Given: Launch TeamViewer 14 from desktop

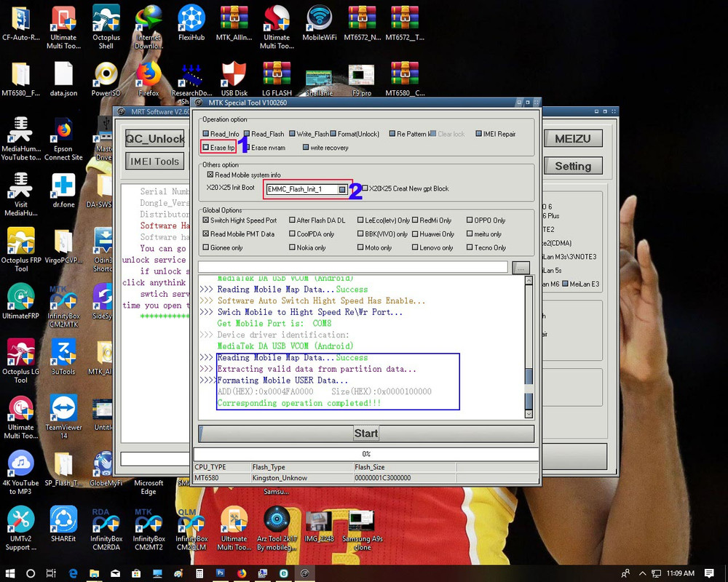Looking at the screenshot, I should [x=63, y=417].
